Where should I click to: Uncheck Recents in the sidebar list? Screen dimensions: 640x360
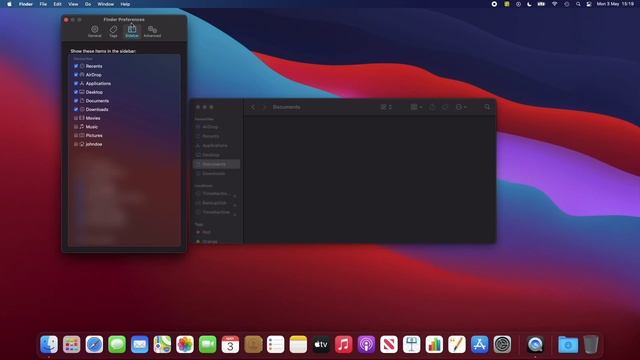76,66
